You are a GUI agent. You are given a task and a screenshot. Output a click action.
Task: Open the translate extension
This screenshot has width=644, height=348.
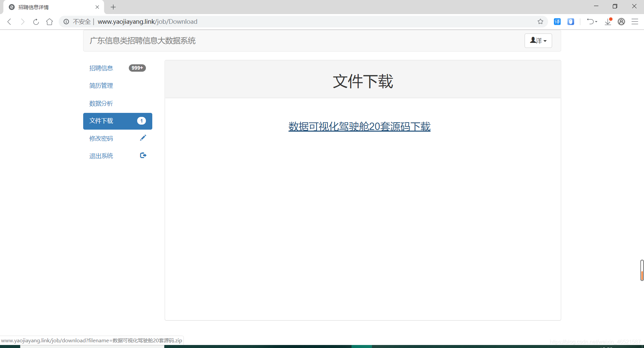[x=557, y=22]
